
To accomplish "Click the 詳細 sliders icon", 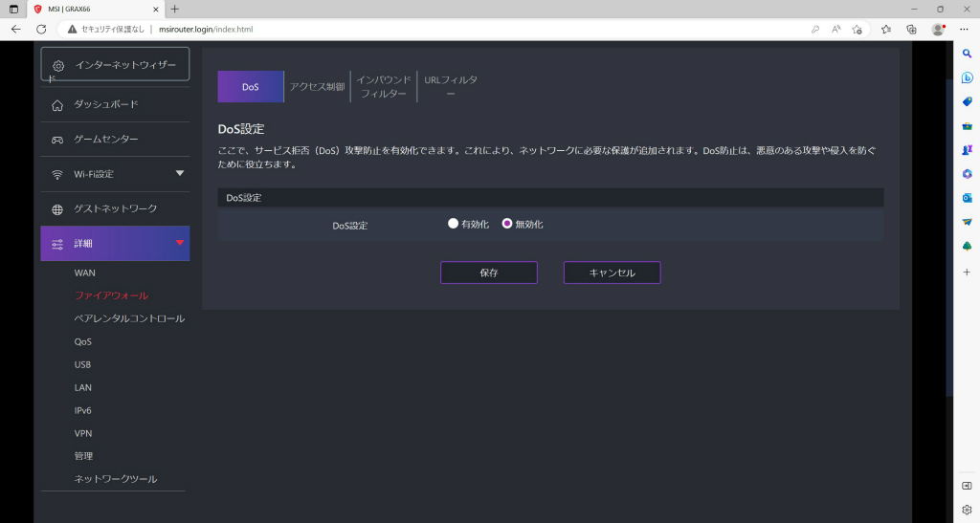I will pos(57,244).
